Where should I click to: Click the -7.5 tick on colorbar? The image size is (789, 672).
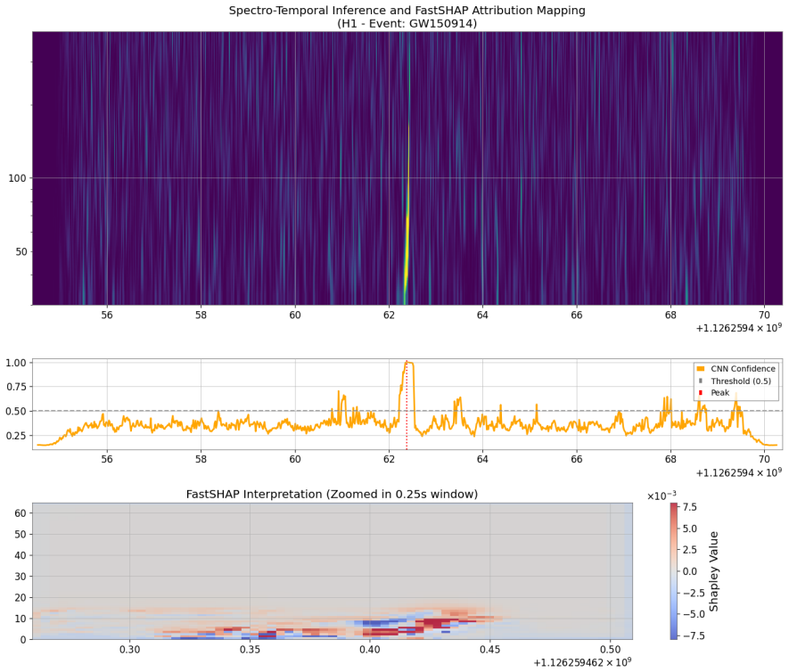(687, 635)
